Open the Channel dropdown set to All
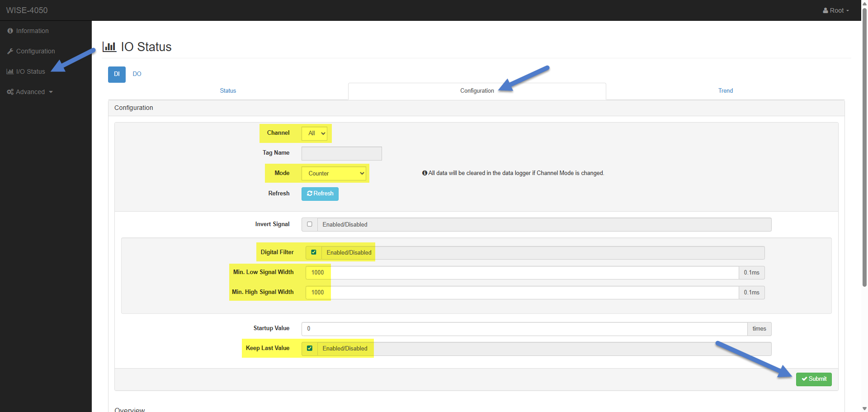 click(x=314, y=133)
